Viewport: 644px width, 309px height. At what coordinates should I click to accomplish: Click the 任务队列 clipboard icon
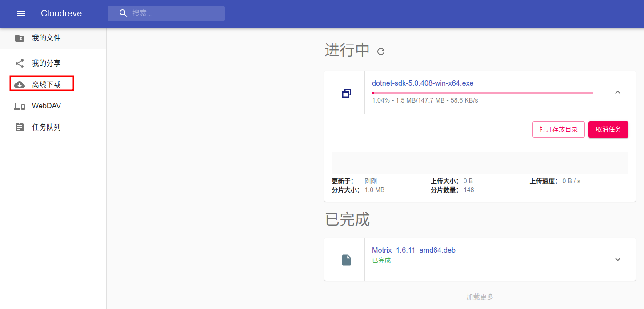20,127
